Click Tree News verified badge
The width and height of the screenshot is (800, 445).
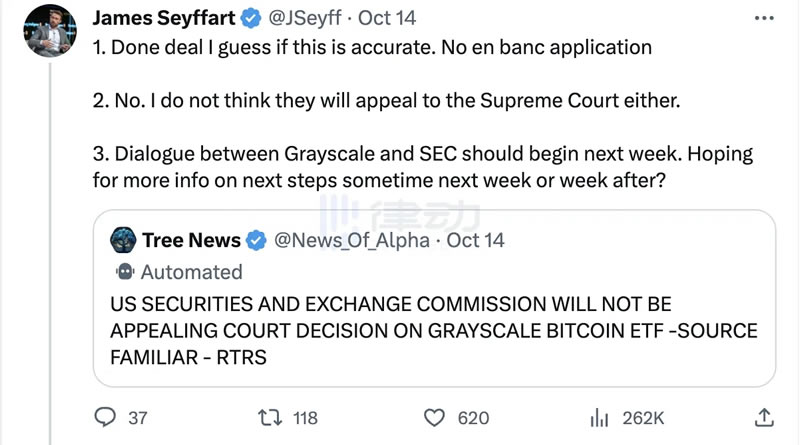[x=257, y=240]
